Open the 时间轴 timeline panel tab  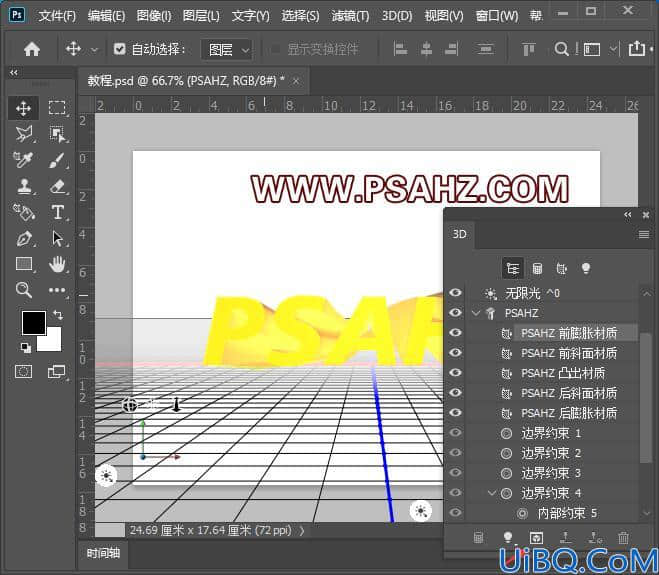pyautogui.click(x=103, y=553)
